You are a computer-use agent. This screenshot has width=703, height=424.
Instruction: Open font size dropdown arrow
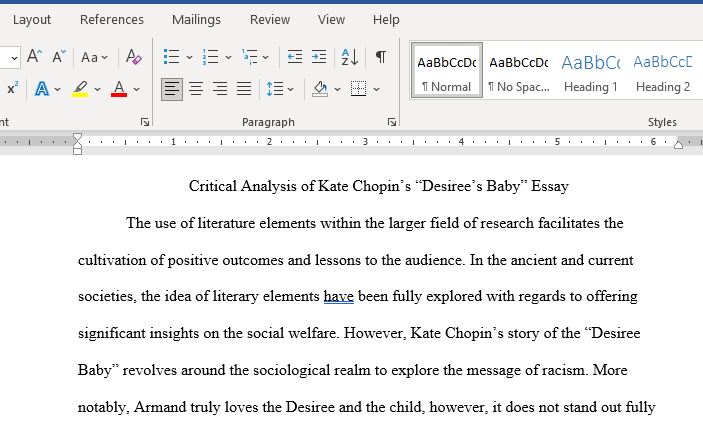[14, 58]
